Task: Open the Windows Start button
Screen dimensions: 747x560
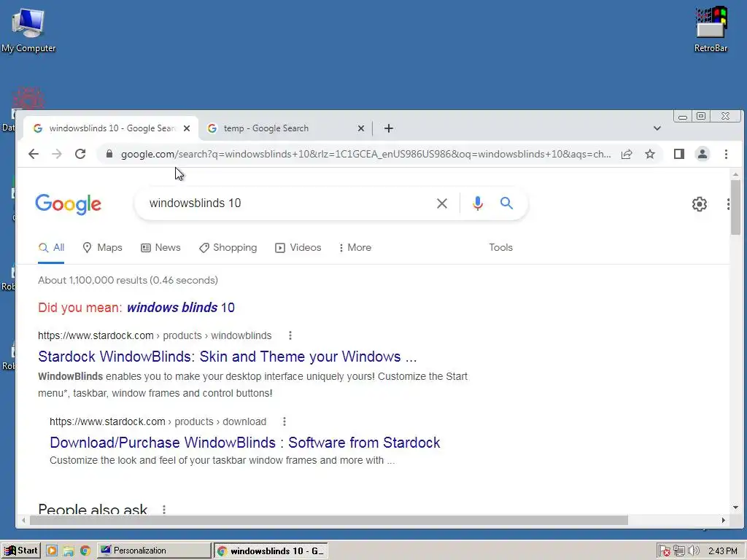Action: coord(21,551)
